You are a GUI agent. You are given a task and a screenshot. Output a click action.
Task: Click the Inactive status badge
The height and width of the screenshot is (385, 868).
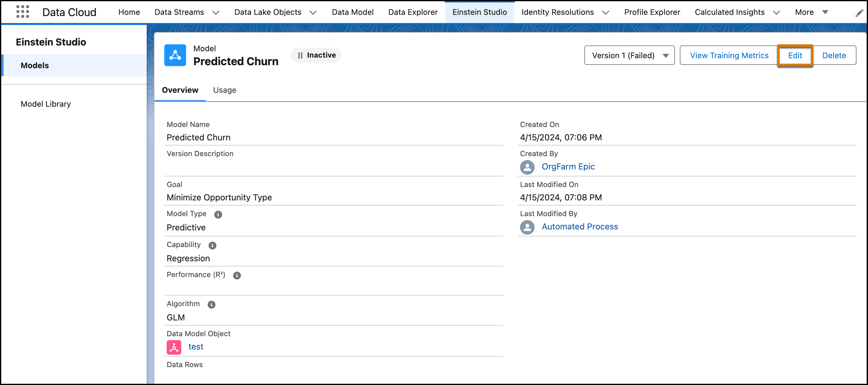(x=316, y=55)
